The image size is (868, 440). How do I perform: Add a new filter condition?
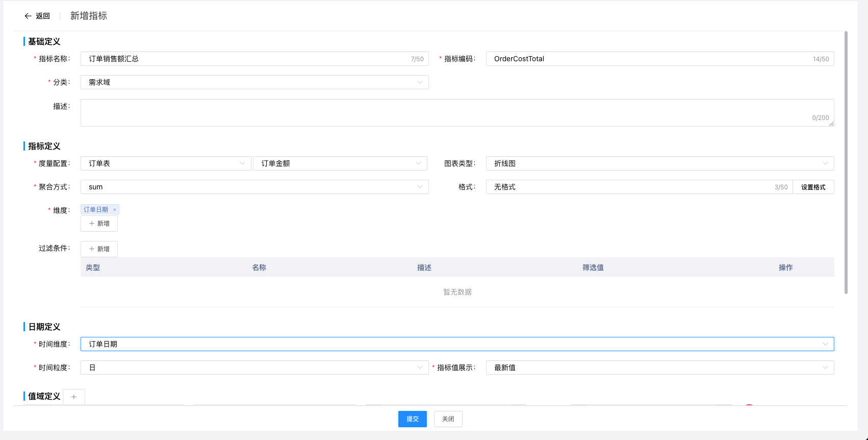[x=99, y=249]
